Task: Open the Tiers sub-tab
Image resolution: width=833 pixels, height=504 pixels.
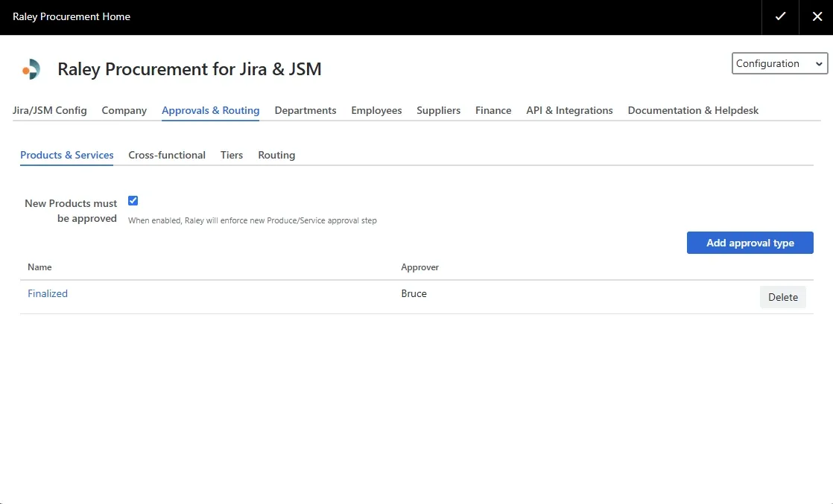Action: [x=232, y=155]
